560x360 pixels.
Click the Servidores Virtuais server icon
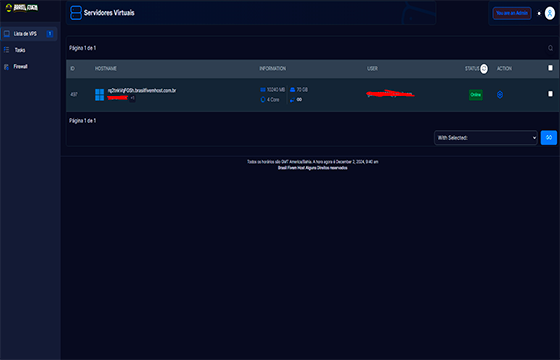[x=76, y=13]
